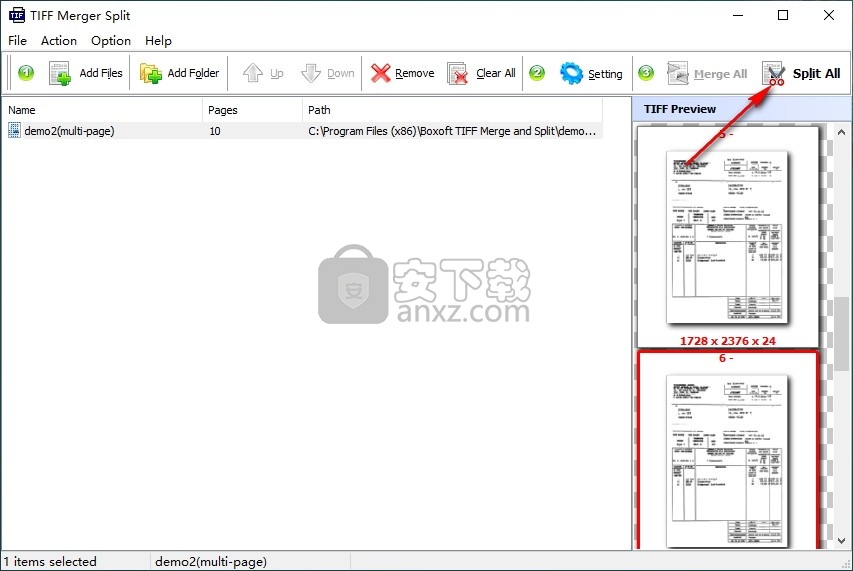Click the red X Remove icon
This screenshot has height=571, width=853.
[380, 73]
